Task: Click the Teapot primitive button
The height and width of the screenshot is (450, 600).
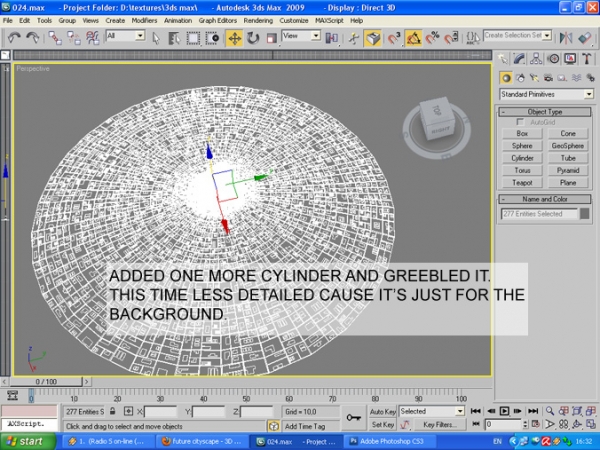Action: point(522,183)
